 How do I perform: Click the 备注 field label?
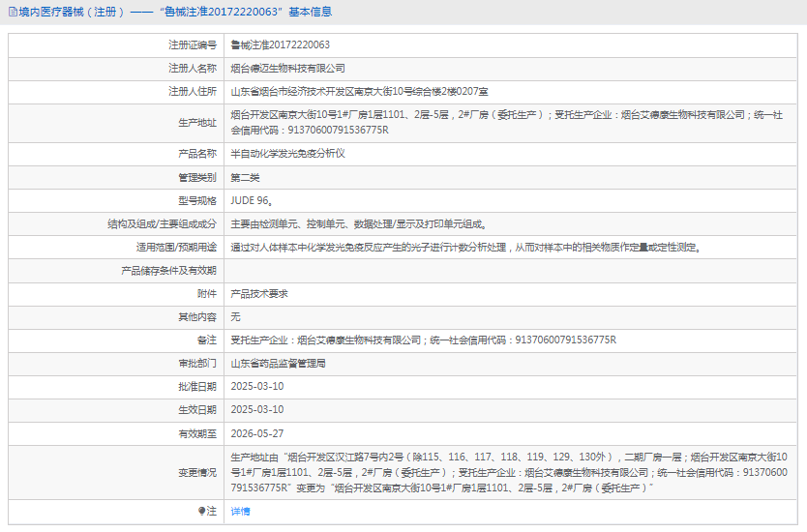pyautogui.click(x=207, y=340)
